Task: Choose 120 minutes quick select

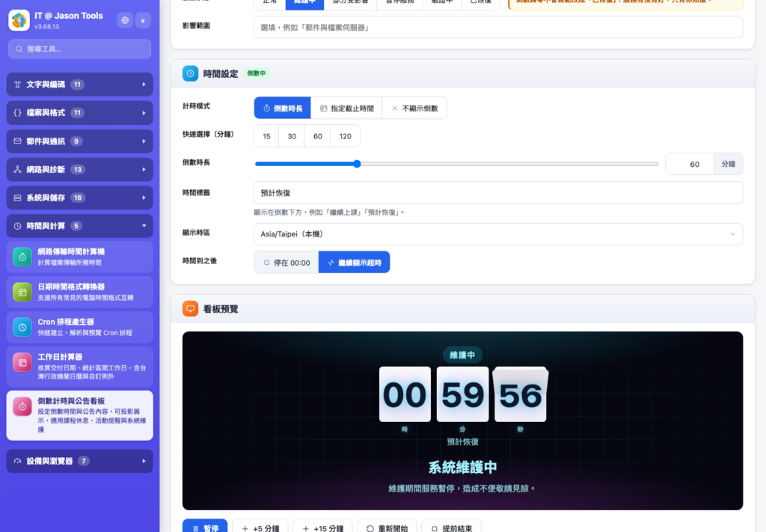Action: 346,136
